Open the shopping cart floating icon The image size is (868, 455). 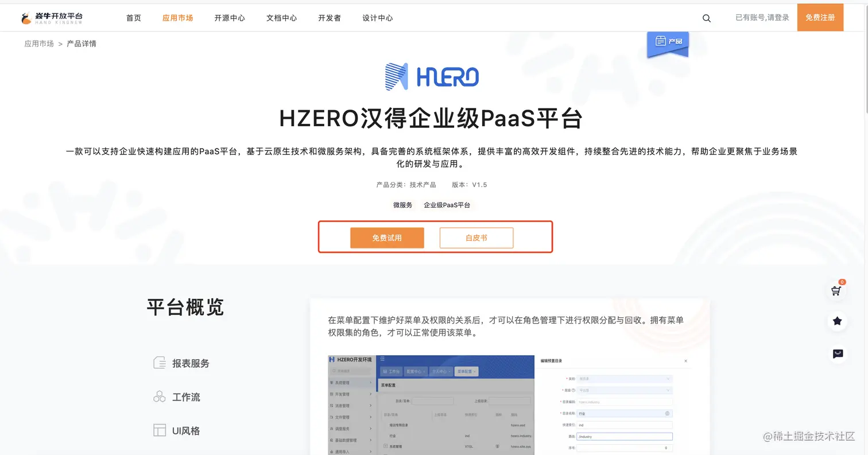pos(837,290)
